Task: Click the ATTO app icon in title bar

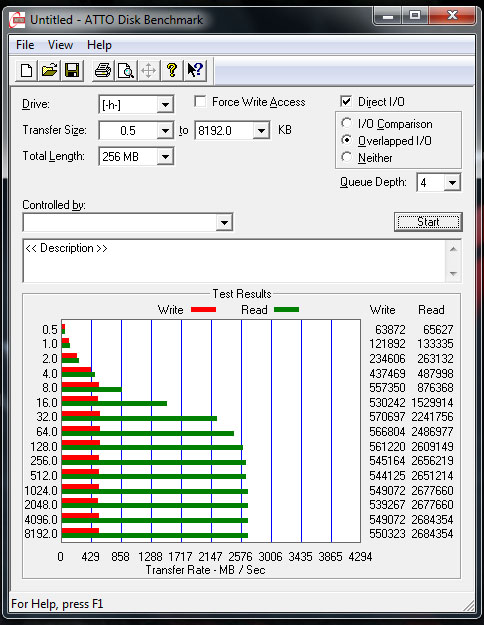Action: coord(17,20)
